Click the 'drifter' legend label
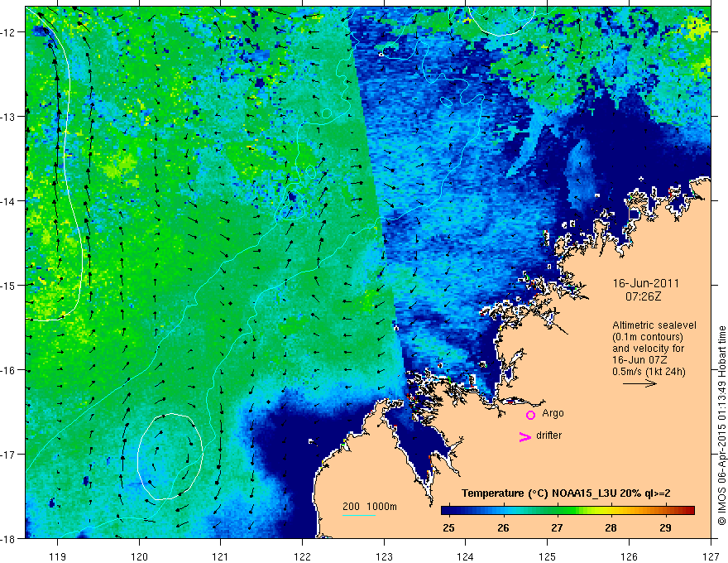Image resolution: width=728 pixels, height=563 pixels. (548, 435)
